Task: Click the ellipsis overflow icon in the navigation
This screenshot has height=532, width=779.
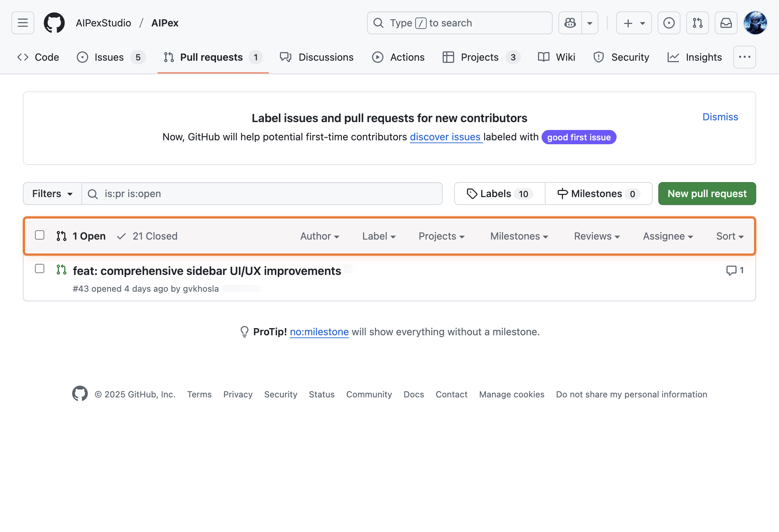Action: tap(745, 57)
